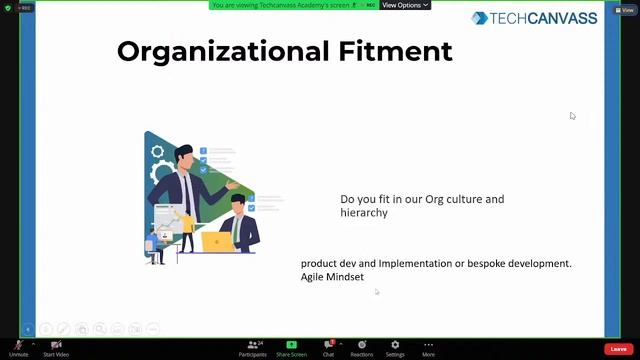This screenshot has height=360, width=640.
Task: Expand chat options arrow beside Chat
Action: (x=341, y=345)
